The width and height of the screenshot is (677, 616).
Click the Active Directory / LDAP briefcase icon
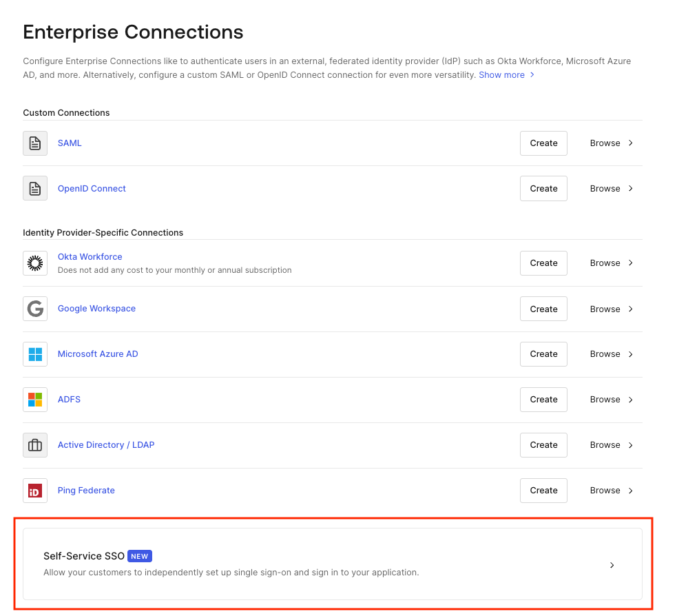[35, 445]
